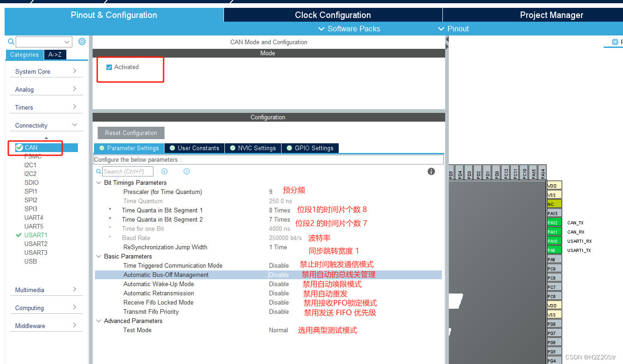Go to previous search result arrow
The width and height of the screenshot is (623, 364).
[165, 171]
